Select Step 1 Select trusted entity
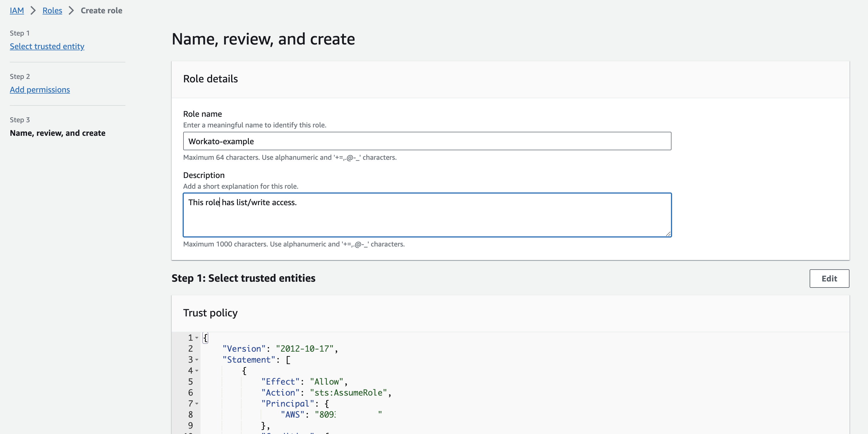 (x=47, y=46)
